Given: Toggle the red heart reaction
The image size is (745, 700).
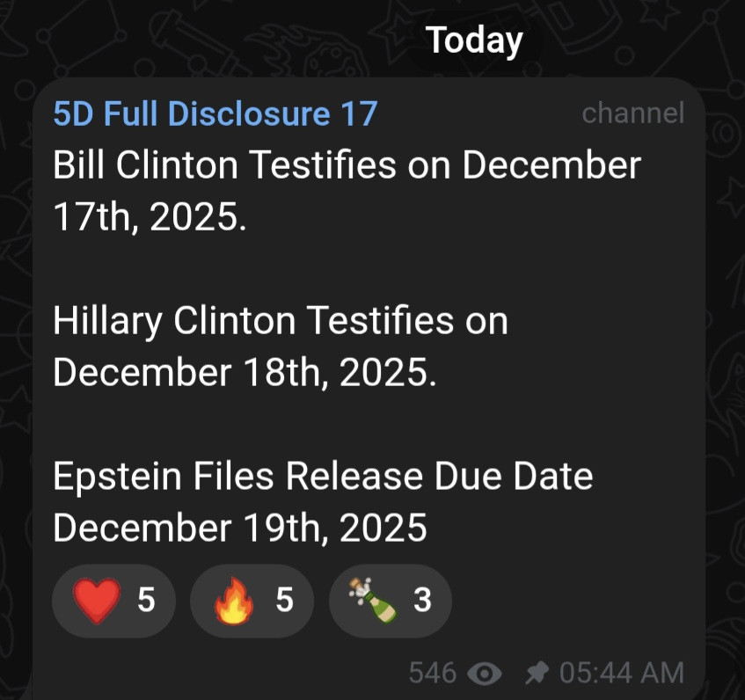Looking at the screenshot, I should click(x=113, y=601).
